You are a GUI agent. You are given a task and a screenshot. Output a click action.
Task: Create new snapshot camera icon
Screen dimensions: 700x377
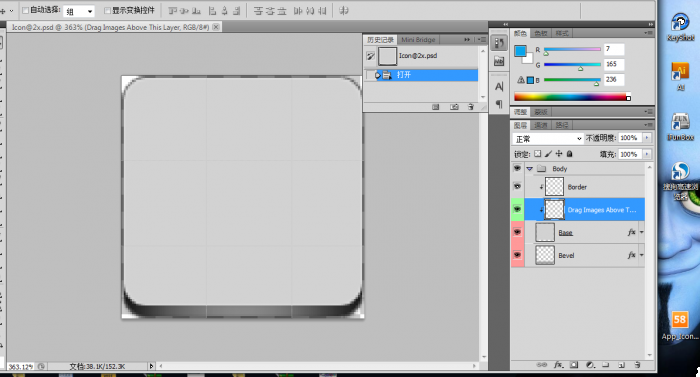coord(454,107)
